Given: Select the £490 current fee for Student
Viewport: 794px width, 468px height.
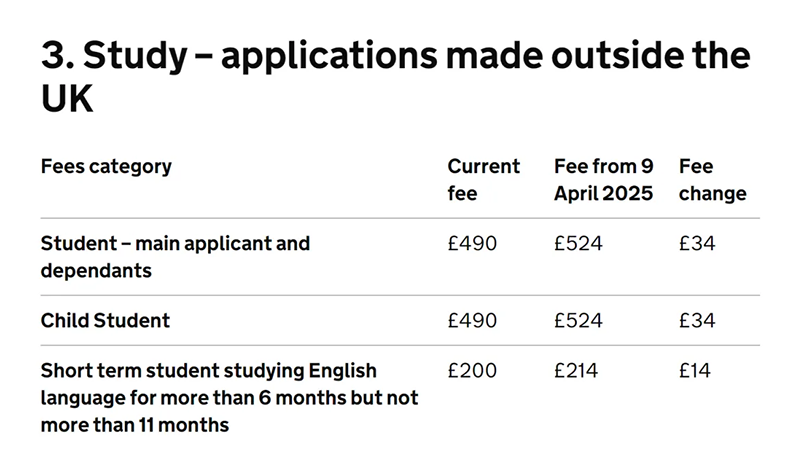Looking at the screenshot, I should click(472, 243).
